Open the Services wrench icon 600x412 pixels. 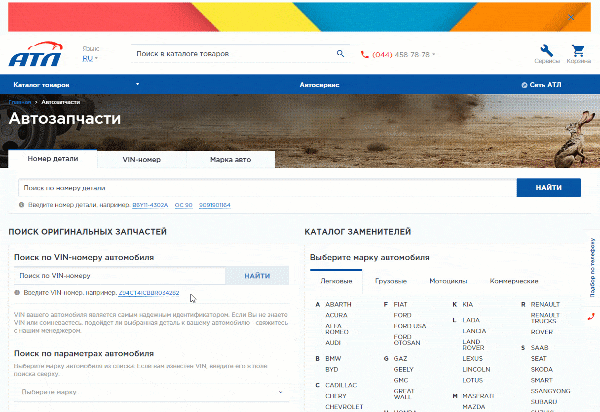tap(547, 50)
